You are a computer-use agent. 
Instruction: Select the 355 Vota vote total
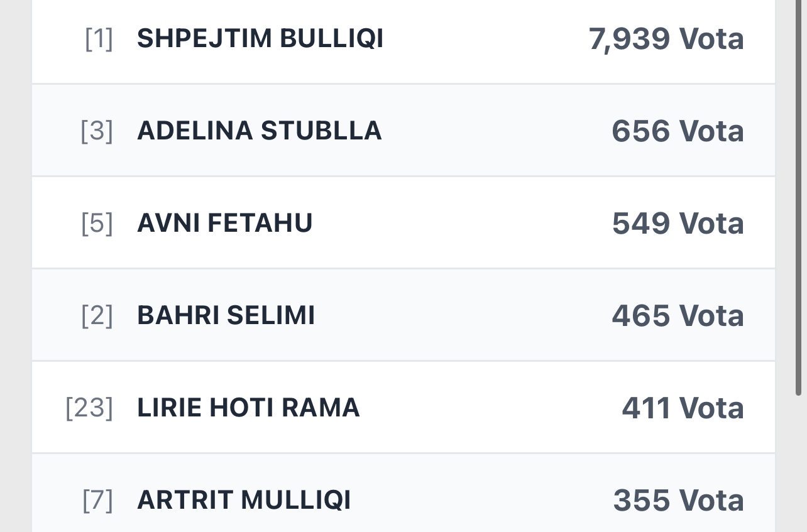[x=678, y=500]
